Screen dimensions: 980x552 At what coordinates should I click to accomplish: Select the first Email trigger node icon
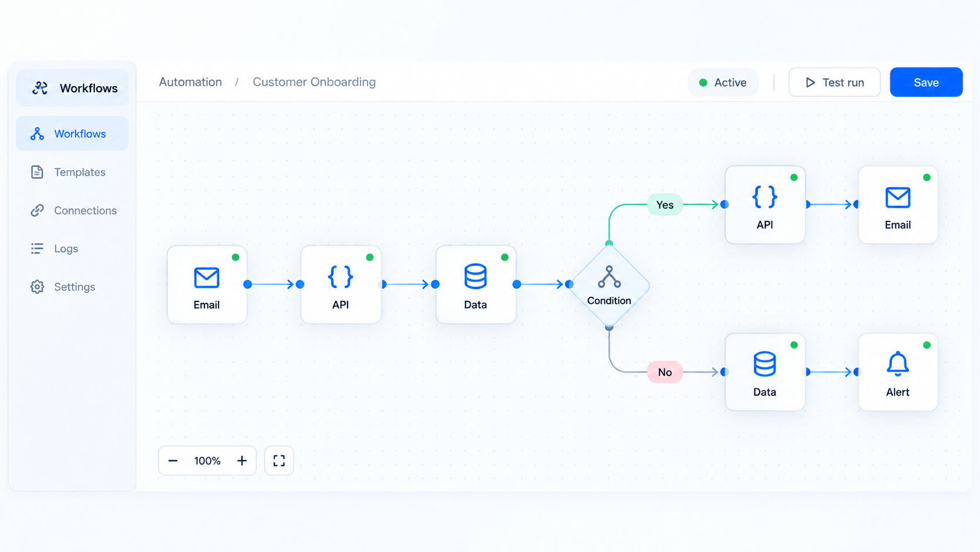click(206, 277)
